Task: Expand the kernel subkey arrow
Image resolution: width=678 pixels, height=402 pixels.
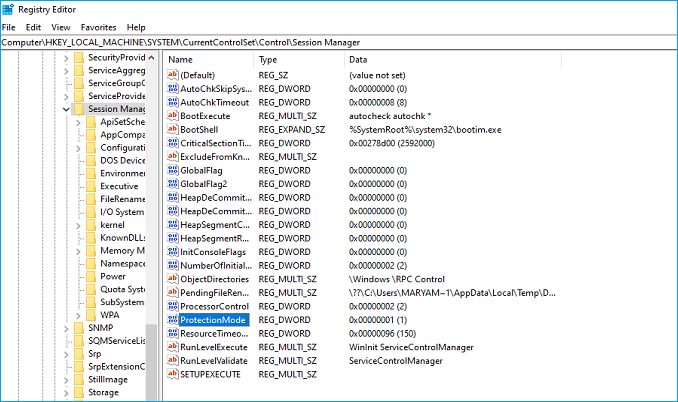Action: (x=78, y=226)
